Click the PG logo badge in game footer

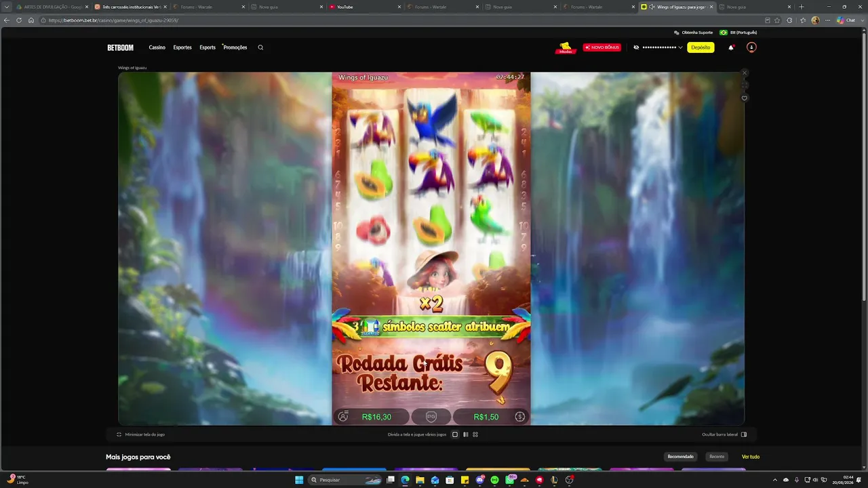click(x=431, y=417)
